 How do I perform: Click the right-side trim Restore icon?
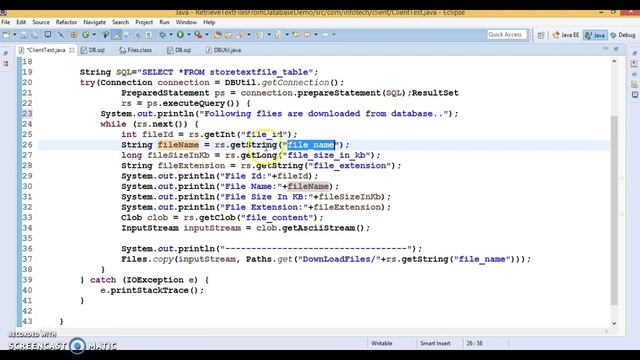click(634, 53)
